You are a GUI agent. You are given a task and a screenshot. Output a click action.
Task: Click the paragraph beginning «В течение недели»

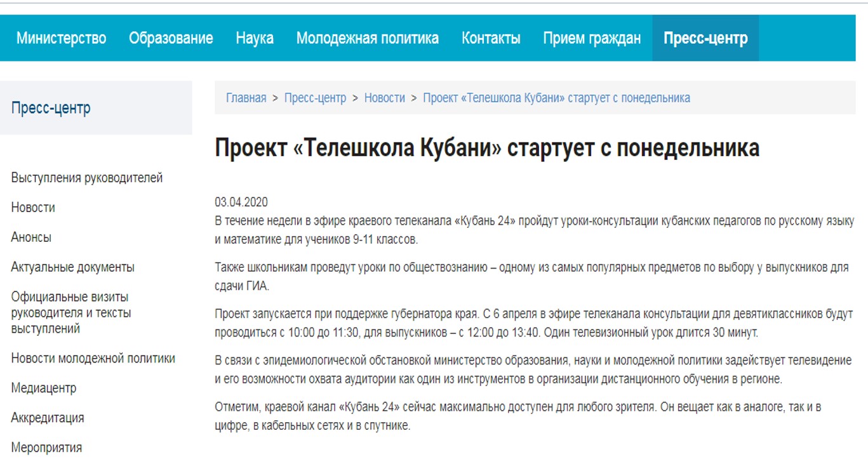point(535,231)
